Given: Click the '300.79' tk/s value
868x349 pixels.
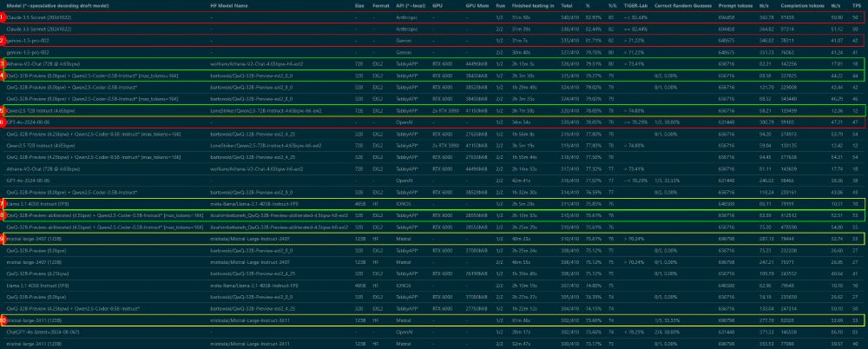Looking at the screenshot, I should (x=766, y=122).
